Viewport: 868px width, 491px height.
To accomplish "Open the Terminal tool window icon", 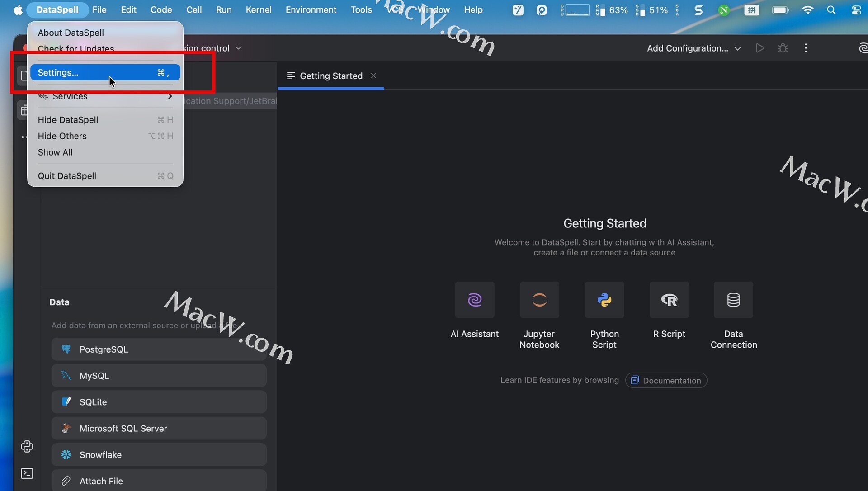I will pyautogui.click(x=27, y=473).
